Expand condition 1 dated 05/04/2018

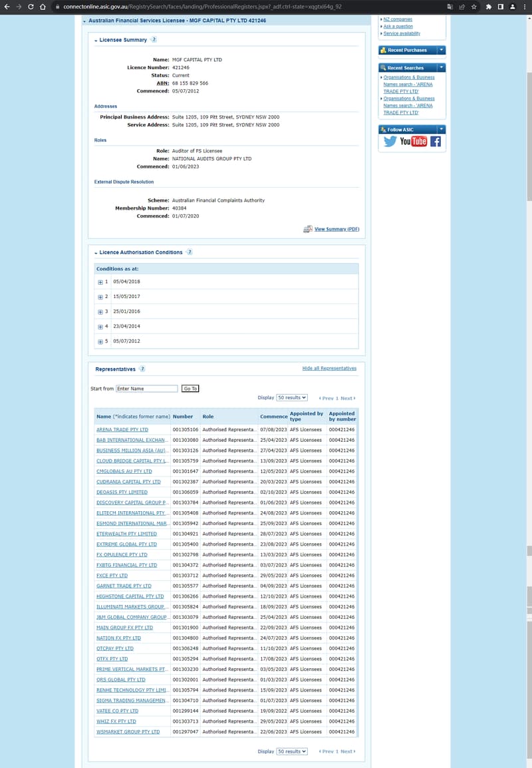click(x=100, y=282)
